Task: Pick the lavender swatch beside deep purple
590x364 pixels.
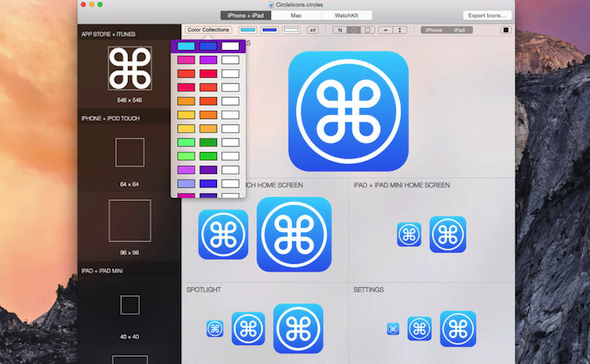Action: [186, 170]
